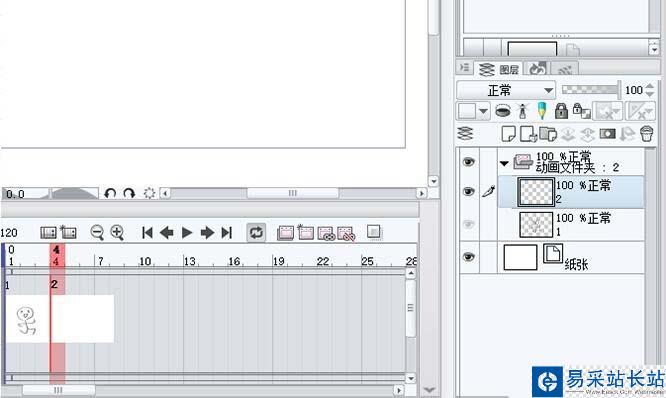The width and height of the screenshot is (666, 398).
Task: Select layer 1 thumbnail
Action: (x=536, y=224)
